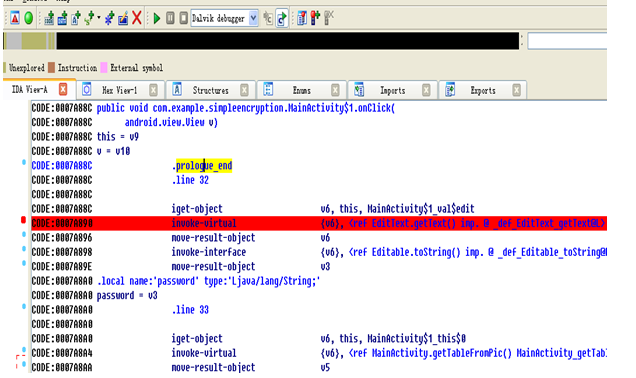Click 'this = v9' line text
The width and height of the screenshot is (636, 378).
[x=118, y=137]
